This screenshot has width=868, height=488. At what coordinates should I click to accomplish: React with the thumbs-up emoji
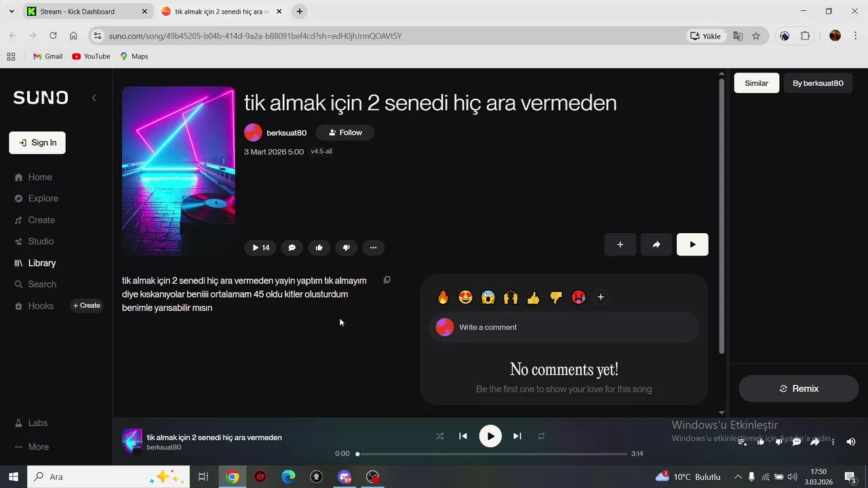(533, 297)
